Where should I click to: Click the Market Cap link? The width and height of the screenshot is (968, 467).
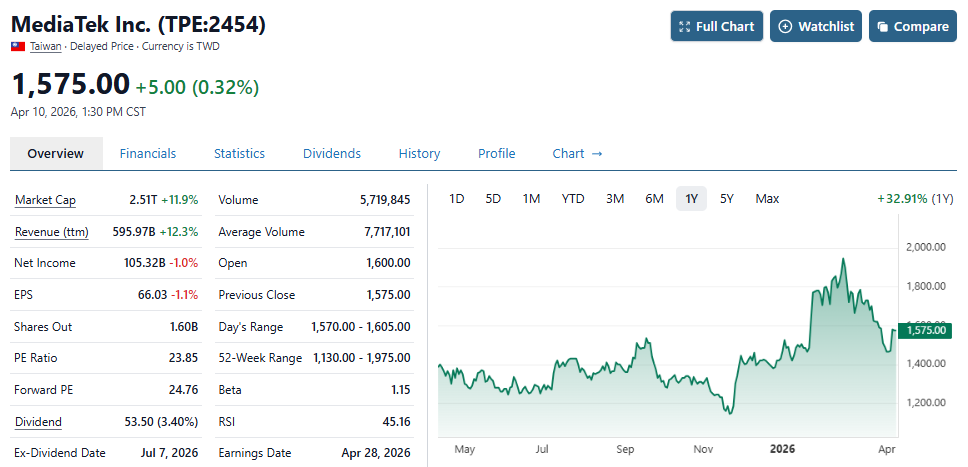click(45, 200)
